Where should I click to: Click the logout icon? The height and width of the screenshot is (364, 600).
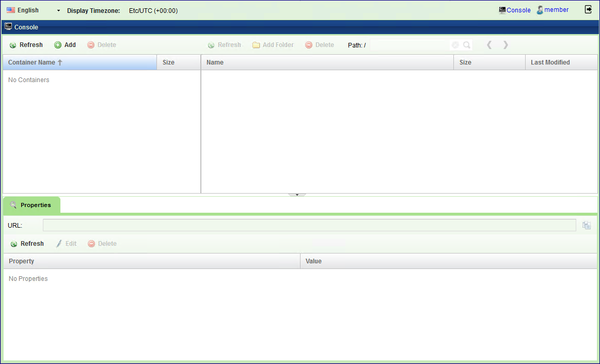[588, 10]
